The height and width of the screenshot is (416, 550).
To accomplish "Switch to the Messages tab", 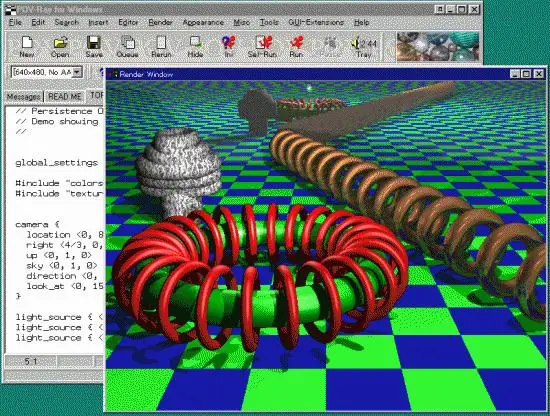I will point(24,96).
